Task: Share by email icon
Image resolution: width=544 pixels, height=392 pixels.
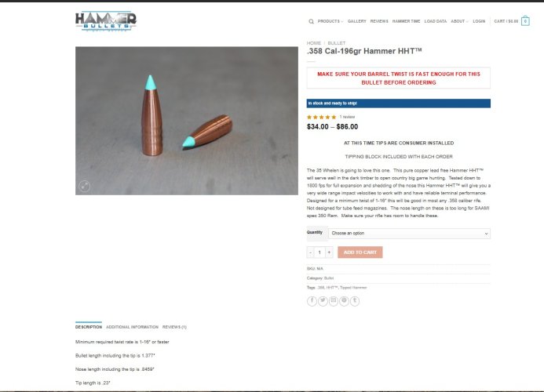Action: point(334,301)
